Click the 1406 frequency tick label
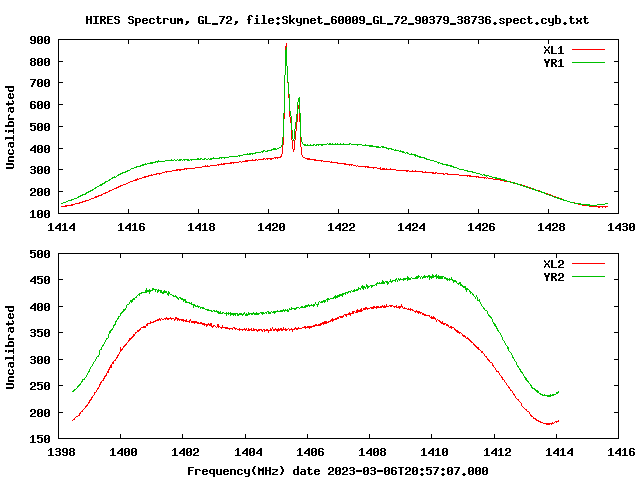The width and height of the screenshot is (640, 480). coord(310,452)
